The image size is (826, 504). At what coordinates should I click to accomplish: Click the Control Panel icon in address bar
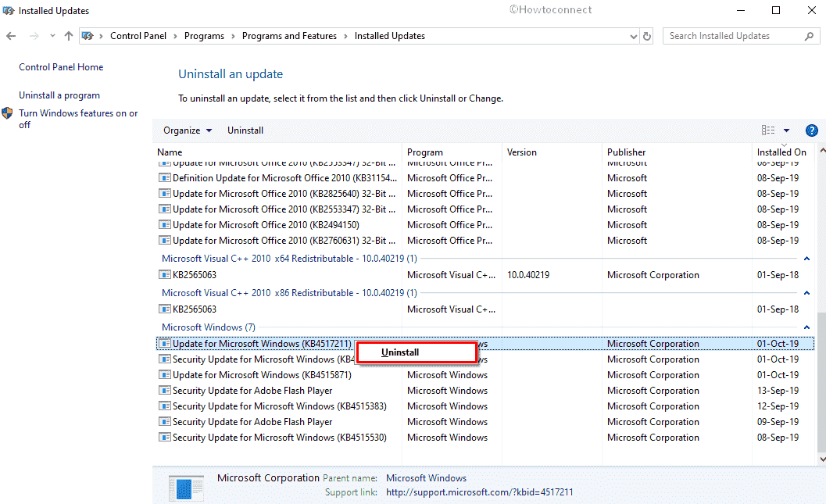tap(88, 36)
